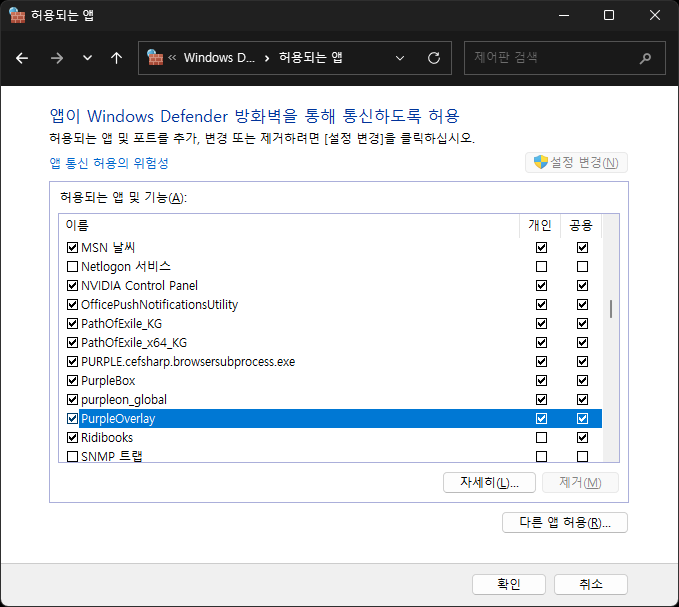Screen dimensions: 679x607
Task: Toggle 공용 for purpleon_global
Action: 582,400
